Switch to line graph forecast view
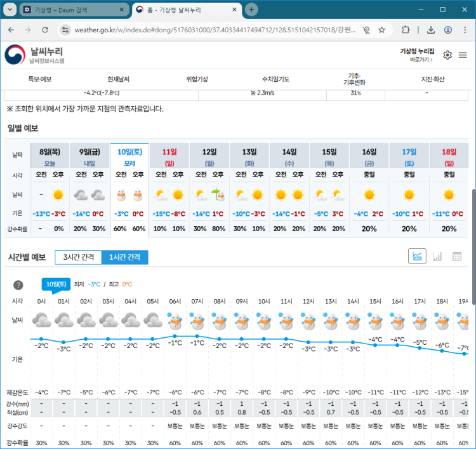476x449 pixels. (x=418, y=257)
